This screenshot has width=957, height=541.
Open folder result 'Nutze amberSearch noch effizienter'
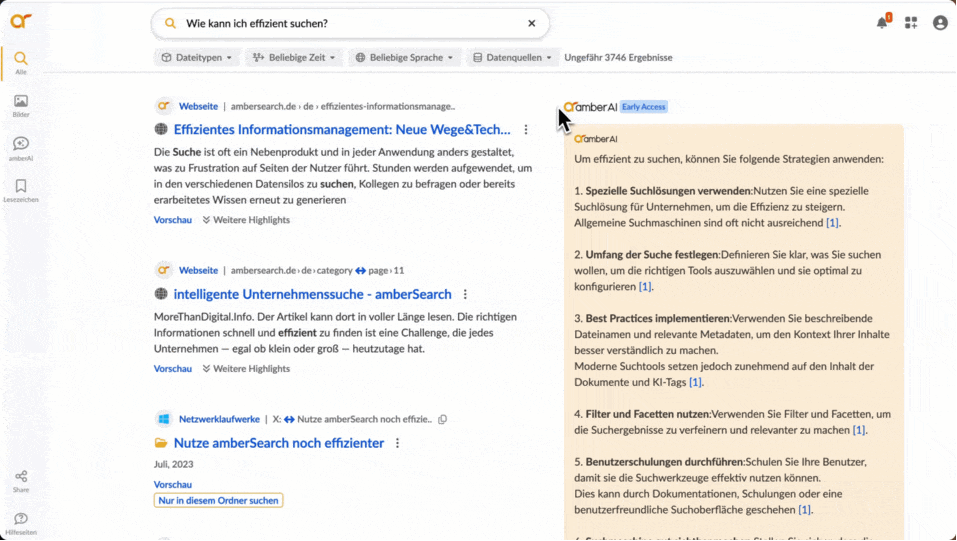[279, 443]
